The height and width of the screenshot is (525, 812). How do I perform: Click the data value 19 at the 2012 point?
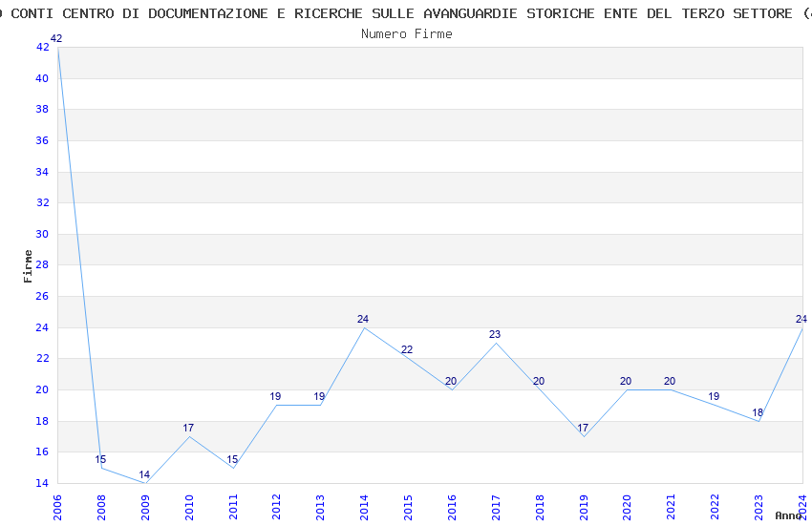(x=275, y=397)
